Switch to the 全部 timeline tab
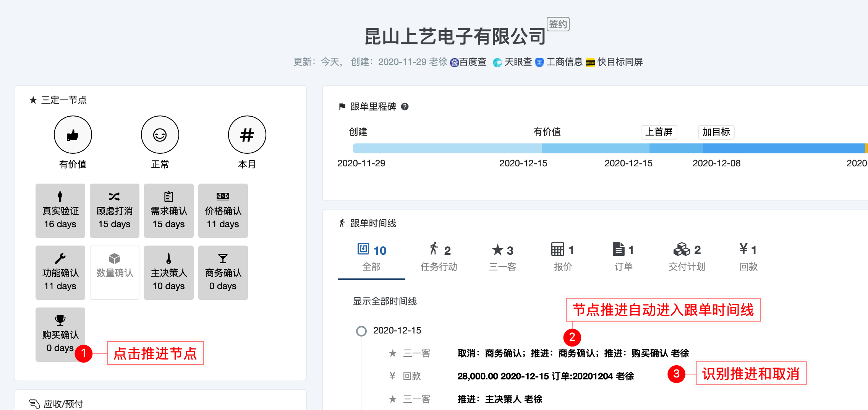The image size is (868, 410). tap(371, 257)
